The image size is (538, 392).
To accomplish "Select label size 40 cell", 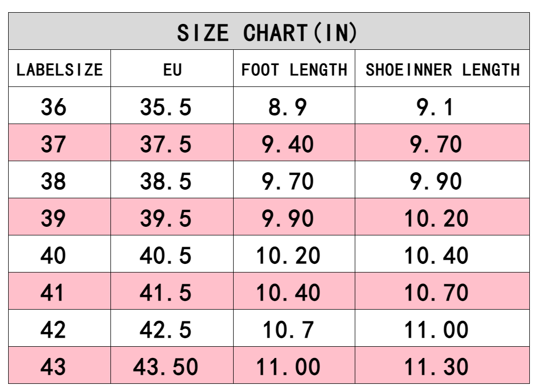I will [53, 255].
